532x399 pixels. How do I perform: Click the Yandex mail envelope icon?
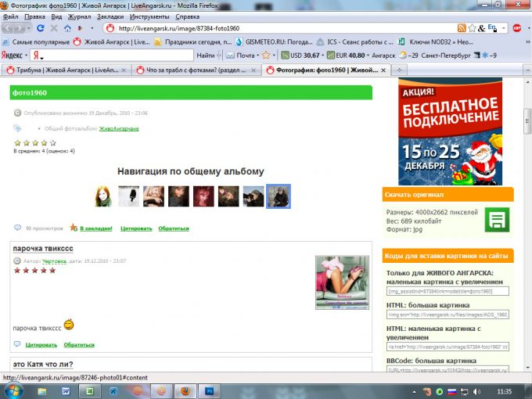[230, 55]
